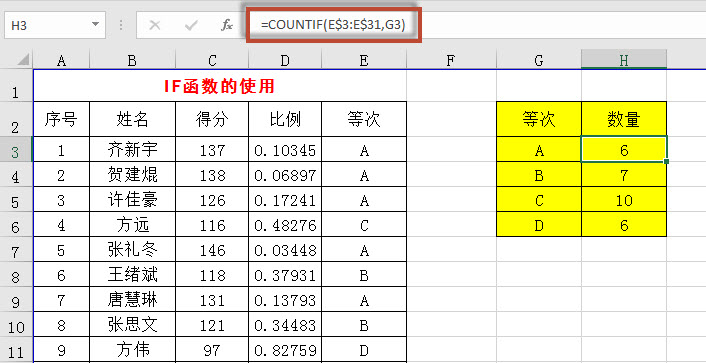
Task: Click grade cell D for 方伟
Action: [364, 349]
